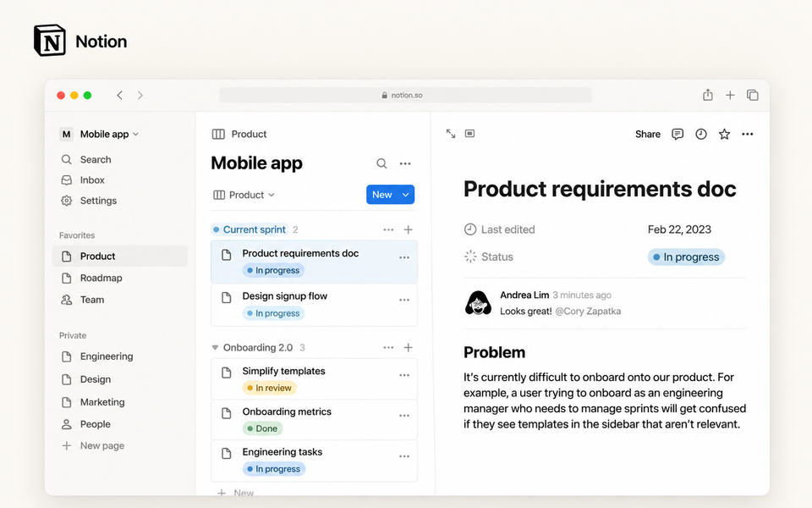This screenshot has height=508, width=812.
Task: Select Product page under Favorites
Action: [119, 256]
